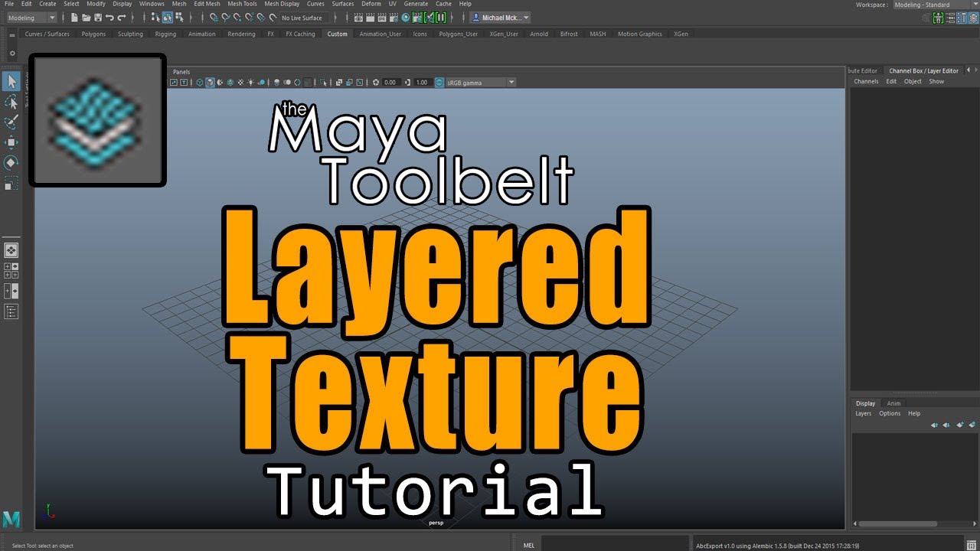Open the Mesh Tools menu
Screen dimensions: 980x551
click(x=242, y=4)
